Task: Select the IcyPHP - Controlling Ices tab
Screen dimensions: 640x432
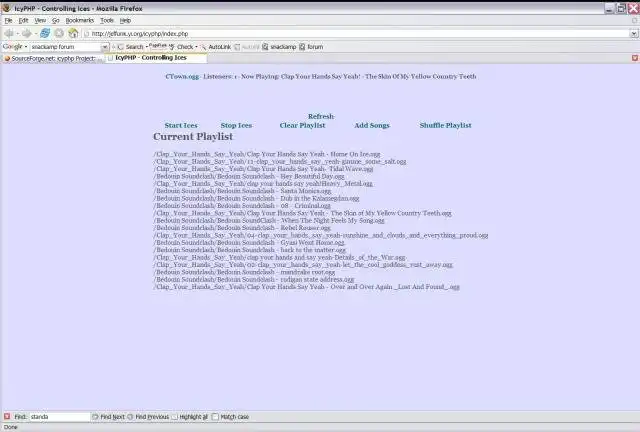Action: tap(156, 58)
